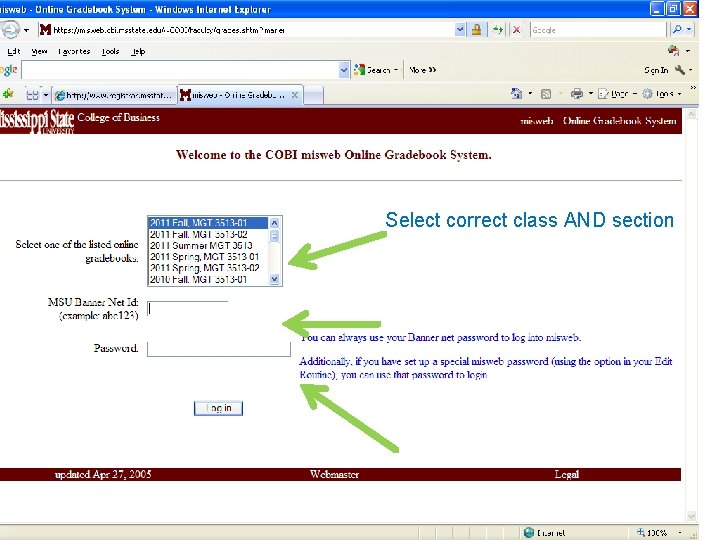Click the refresh page icon

point(498,30)
